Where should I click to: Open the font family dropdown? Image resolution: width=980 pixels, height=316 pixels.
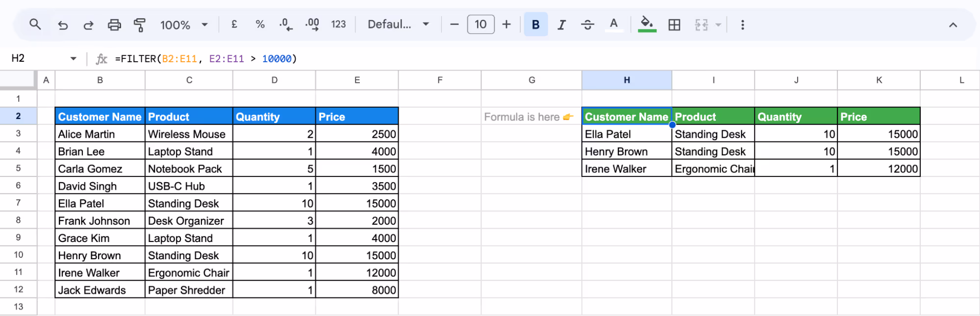(399, 24)
